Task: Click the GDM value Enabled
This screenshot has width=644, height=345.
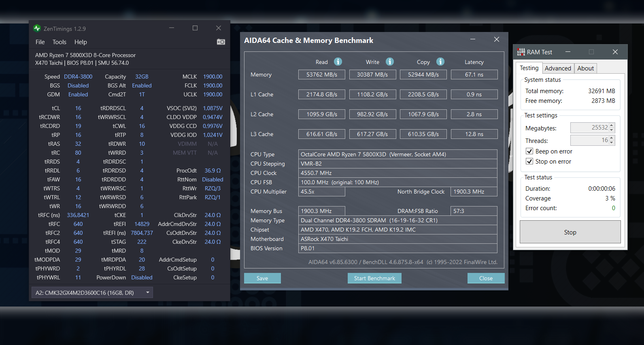Action: (78, 94)
